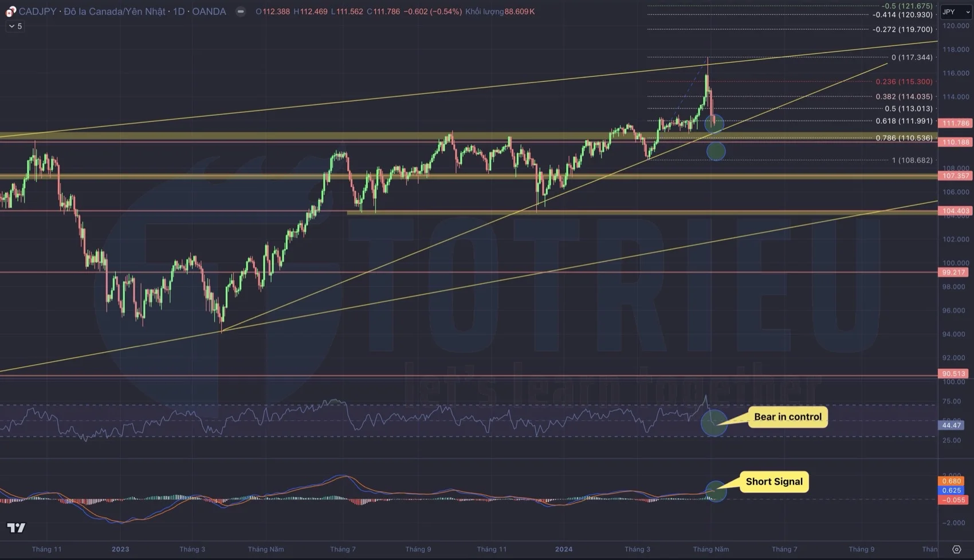Click the 110.188 price level label
Image resolution: width=974 pixels, height=560 pixels.
[954, 141]
